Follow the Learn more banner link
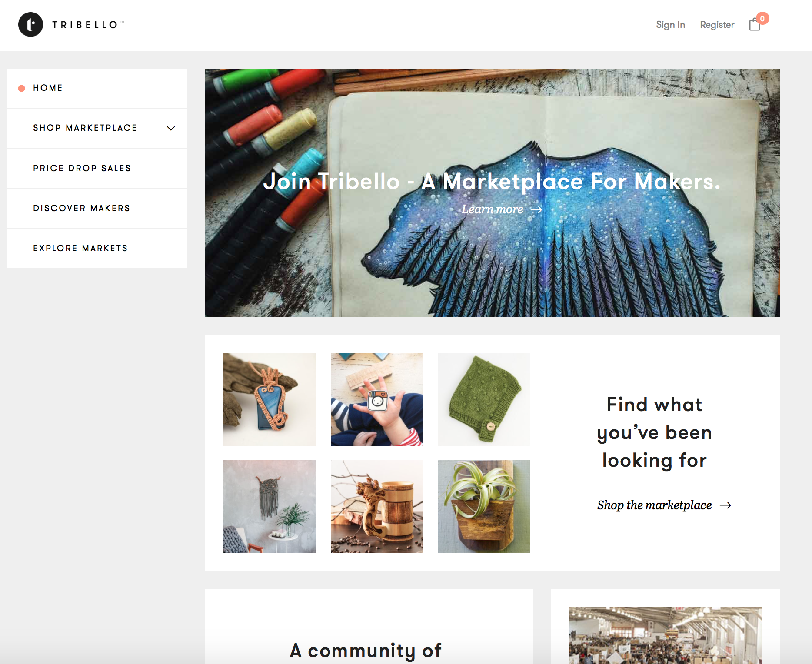 (x=492, y=209)
